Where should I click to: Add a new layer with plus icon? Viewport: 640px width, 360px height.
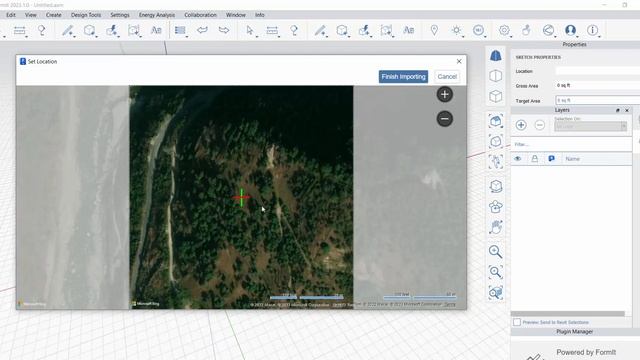click(x=521, y=125)
